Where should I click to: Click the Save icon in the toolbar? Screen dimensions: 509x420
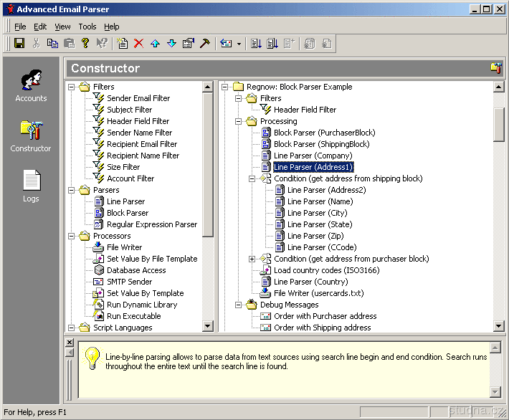(19, 44)
